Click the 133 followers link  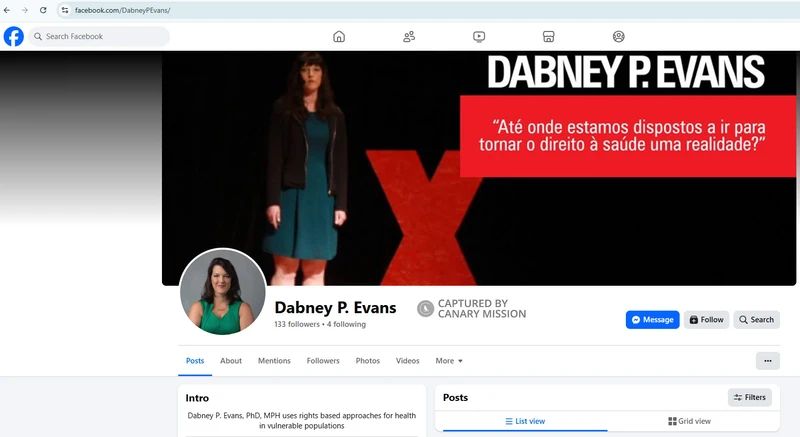pyautogui.click(x=297, y=324)
